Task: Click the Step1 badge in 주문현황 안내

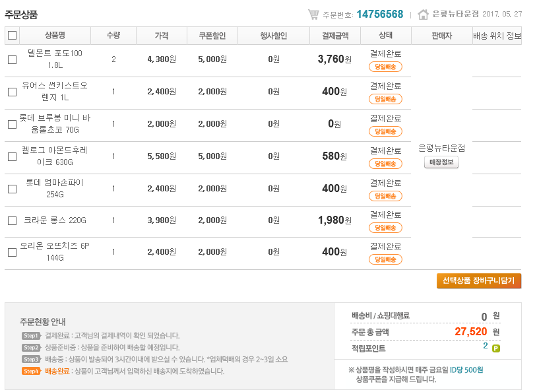Action: pos(31,336)
